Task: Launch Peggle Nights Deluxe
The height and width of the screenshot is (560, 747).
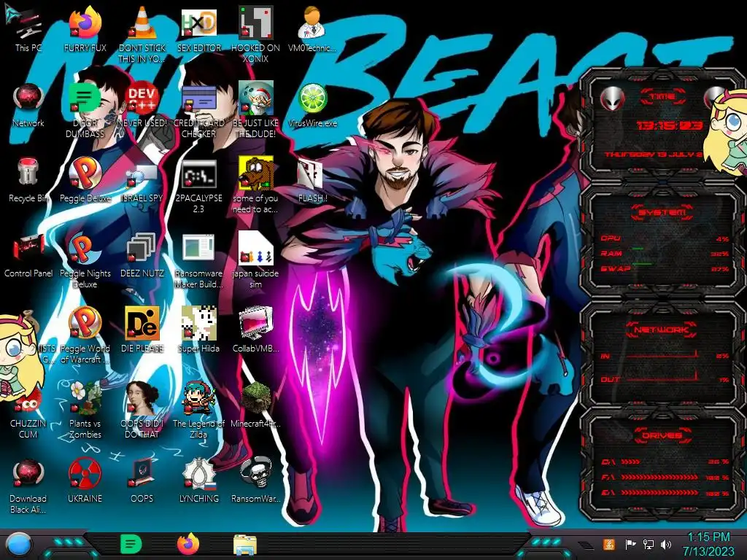Action: tap(85, 261)
